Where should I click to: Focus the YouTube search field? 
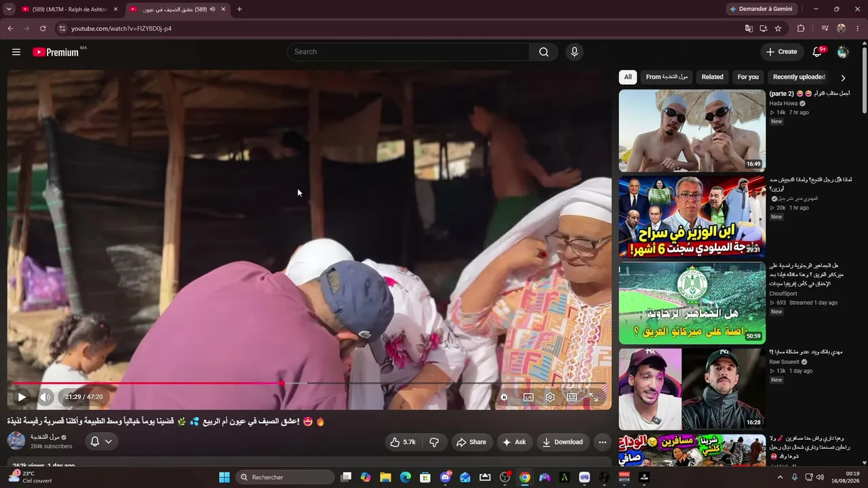click(408, 52)
